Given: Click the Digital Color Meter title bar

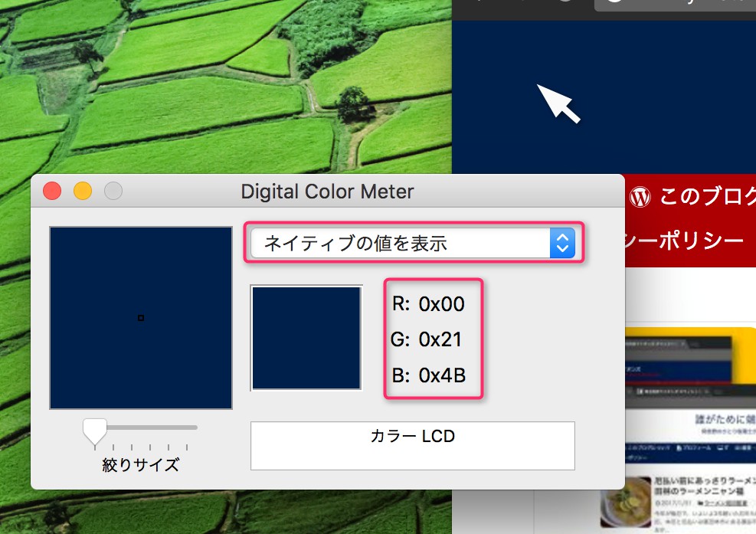Looking at the screenshot, I should (x=327, y=191).
